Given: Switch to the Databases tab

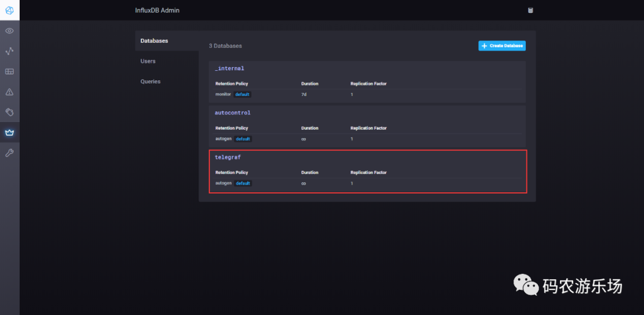Looking at the screenshot, I should [x=167, y=40].
